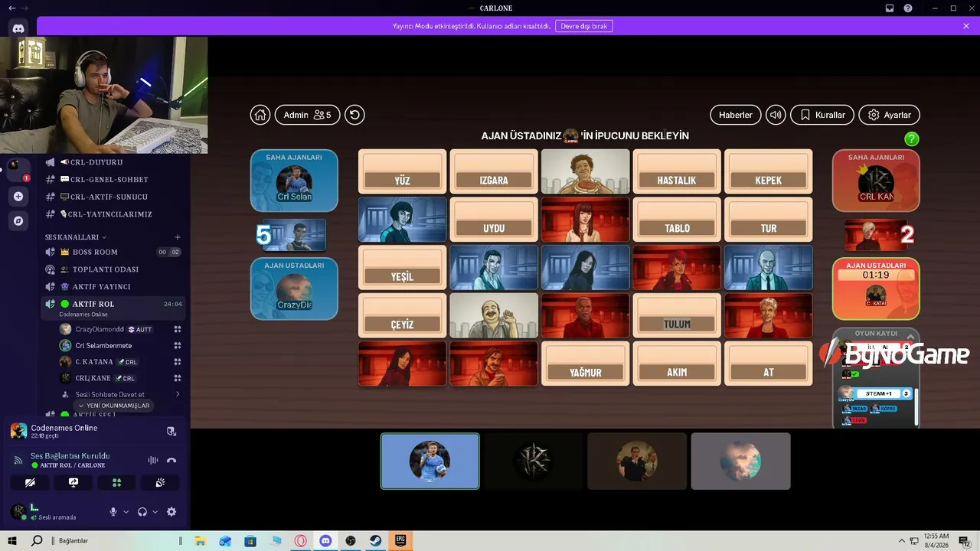Viewport: 980px width, 551px height.
Task: Open Steam from the taskbar
Action: pos(375,541)
